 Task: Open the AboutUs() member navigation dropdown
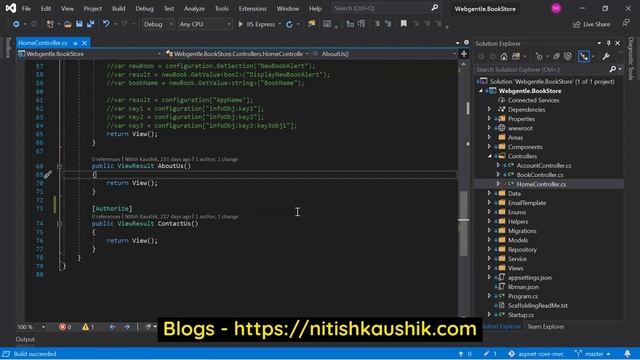coord(384,54)
